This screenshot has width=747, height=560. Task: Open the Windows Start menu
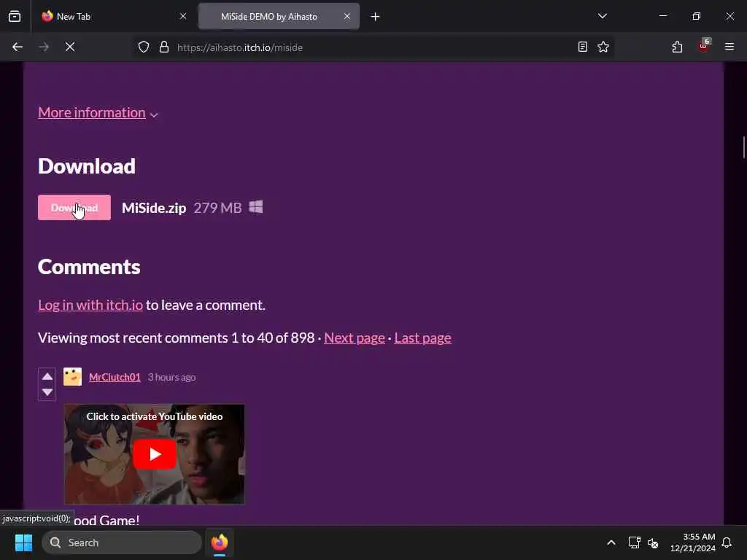23,542
